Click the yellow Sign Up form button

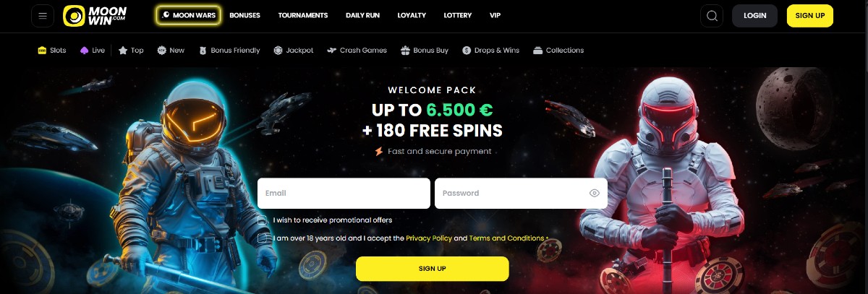[x=433, y=269]
